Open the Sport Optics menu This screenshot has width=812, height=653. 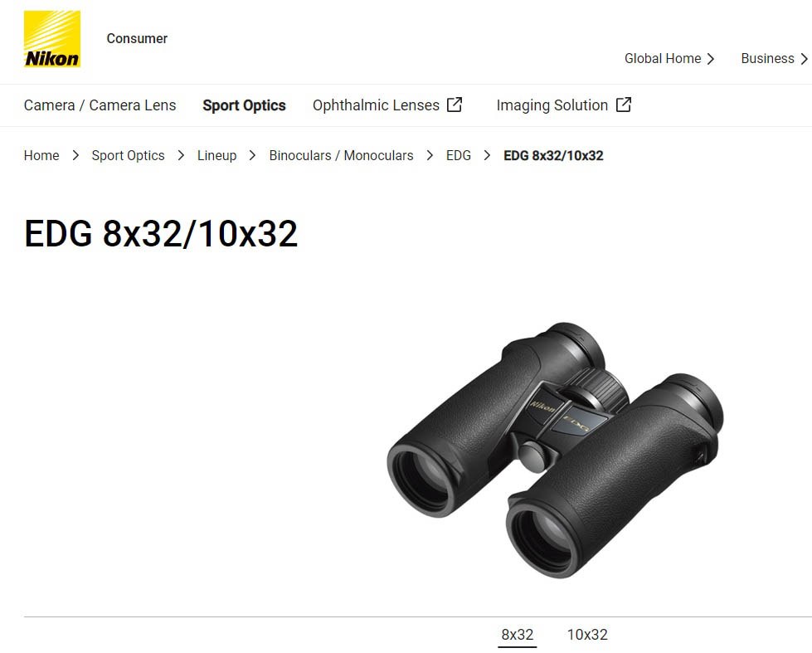244,105
